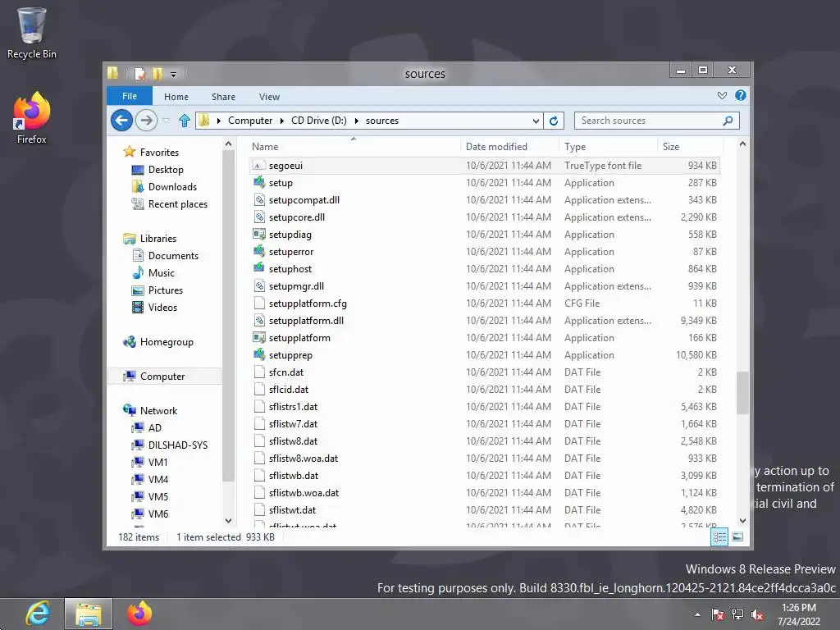Switch to Details view layout
Image resolution: width=840 pixels, height=630 pixels.
tap(719, 536)
